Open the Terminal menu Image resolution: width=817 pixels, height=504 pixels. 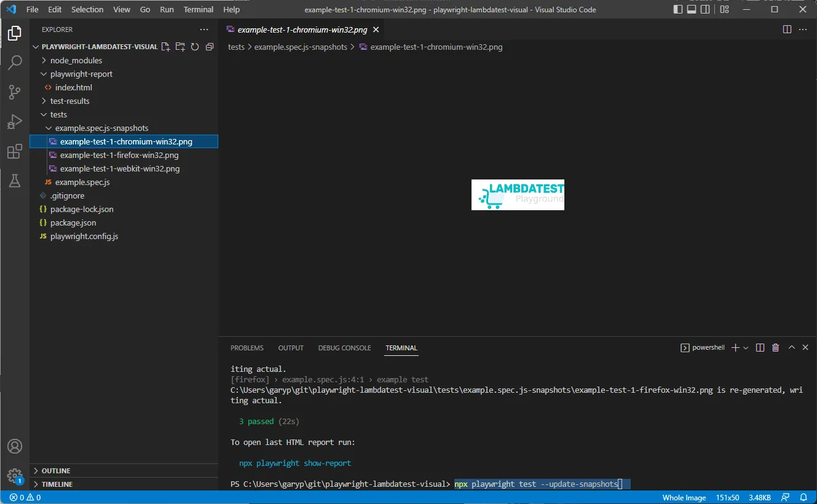(199, 10)
